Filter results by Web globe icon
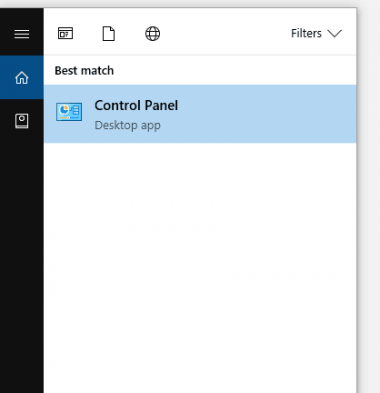This screenshot has height=393, width=380. click(x=152, y=34)
